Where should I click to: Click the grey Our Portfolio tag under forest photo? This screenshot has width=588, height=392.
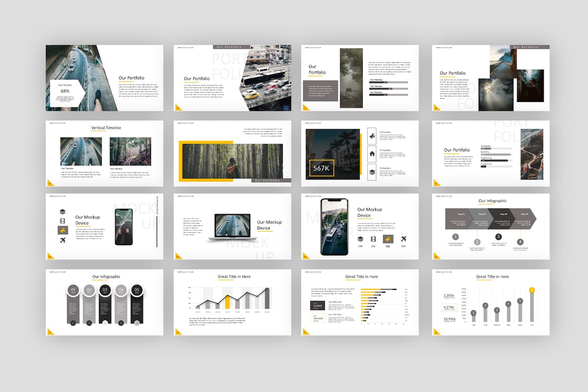click(271, 181)
